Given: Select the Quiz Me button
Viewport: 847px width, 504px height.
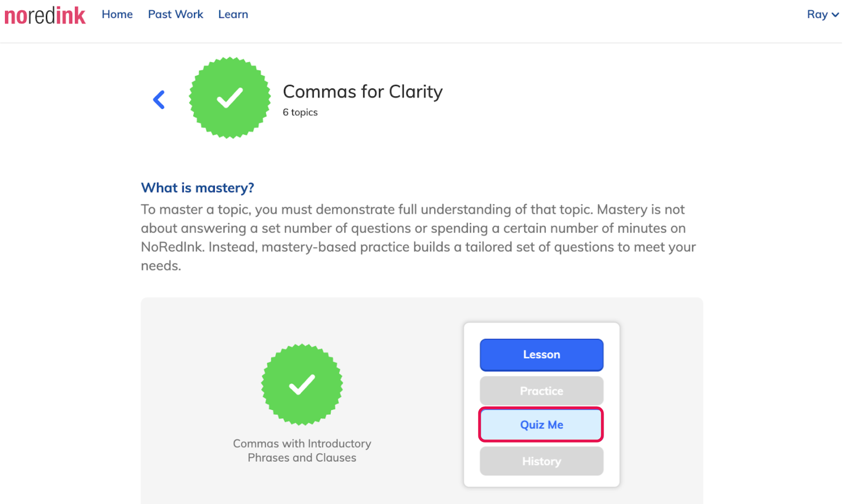Looking at the screenshot, I should point(541,425).
